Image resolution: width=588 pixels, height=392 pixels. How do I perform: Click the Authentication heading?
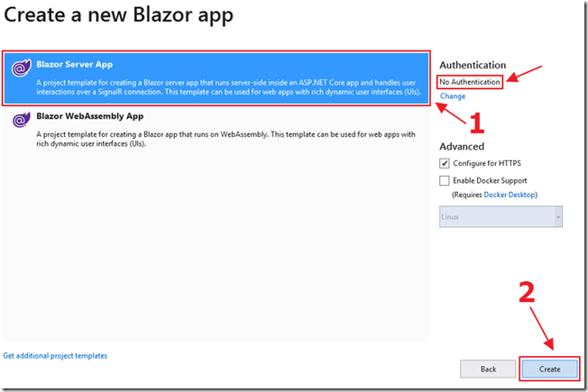click(x=473, y=65)
